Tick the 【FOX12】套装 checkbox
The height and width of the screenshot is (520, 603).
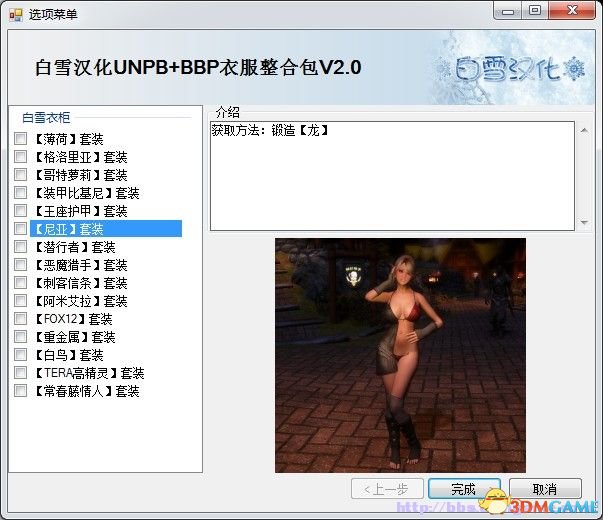[20, 318]
